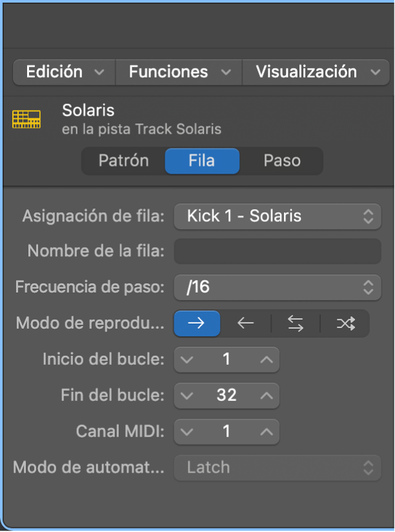Decrease Canal MIDI number
The image size is (395, 532).
coord(187,431)
